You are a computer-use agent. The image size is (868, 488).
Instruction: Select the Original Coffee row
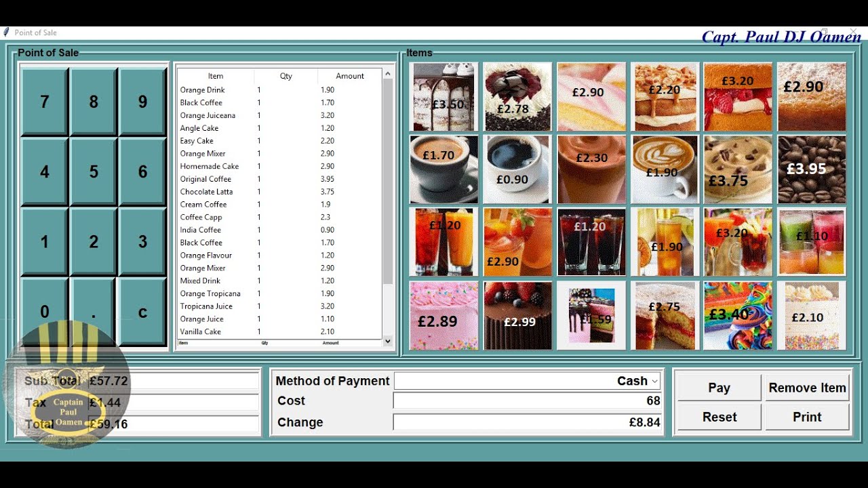click(x=279, y=179)
